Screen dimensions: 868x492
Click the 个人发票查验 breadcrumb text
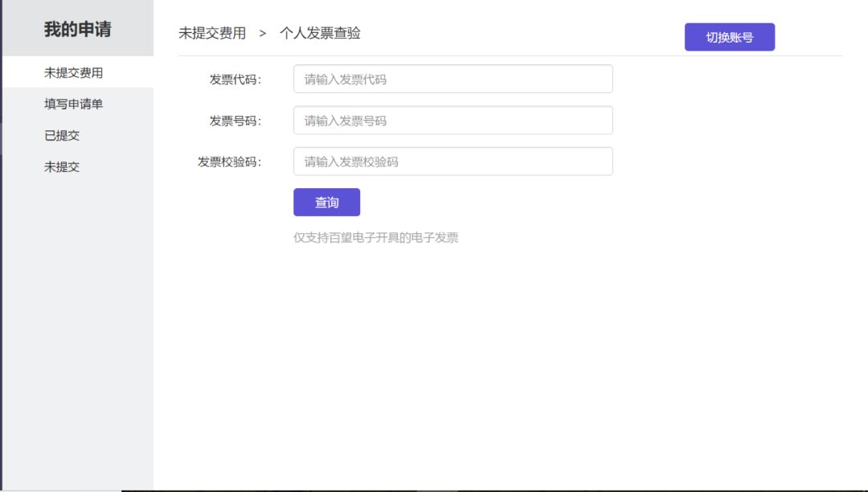point(320,33)
